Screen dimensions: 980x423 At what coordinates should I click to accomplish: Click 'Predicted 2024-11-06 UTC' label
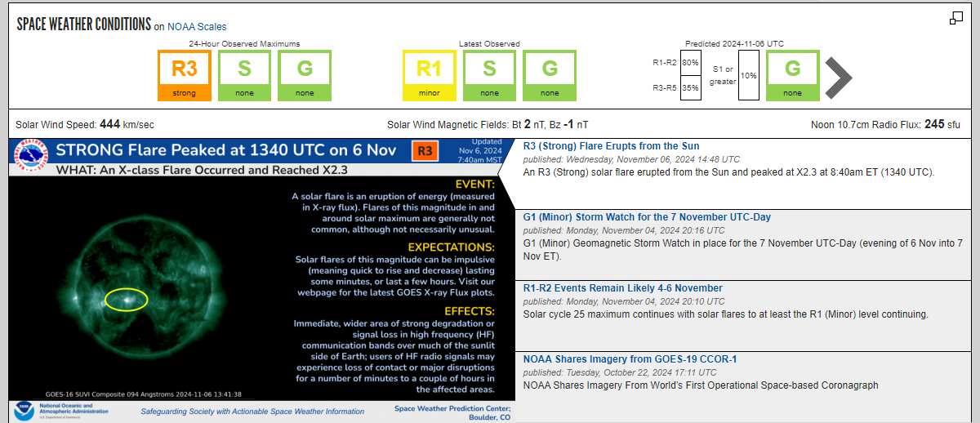click(x=734, y=43)
